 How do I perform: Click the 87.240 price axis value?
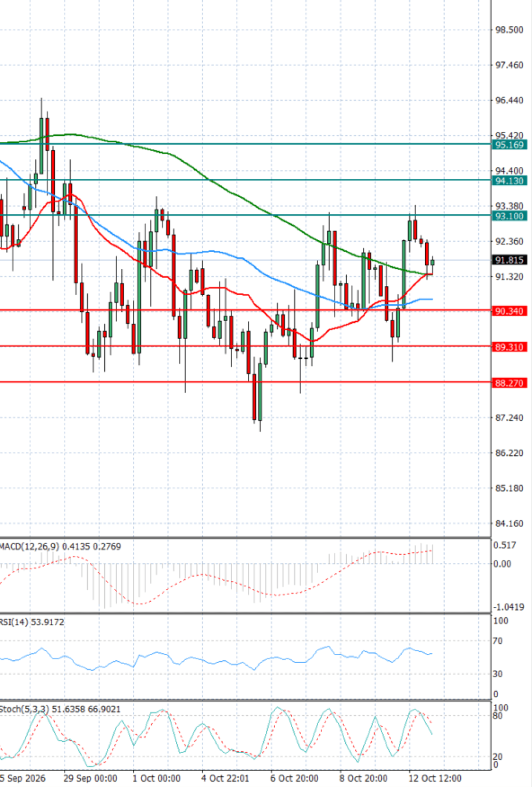[509, 417]
